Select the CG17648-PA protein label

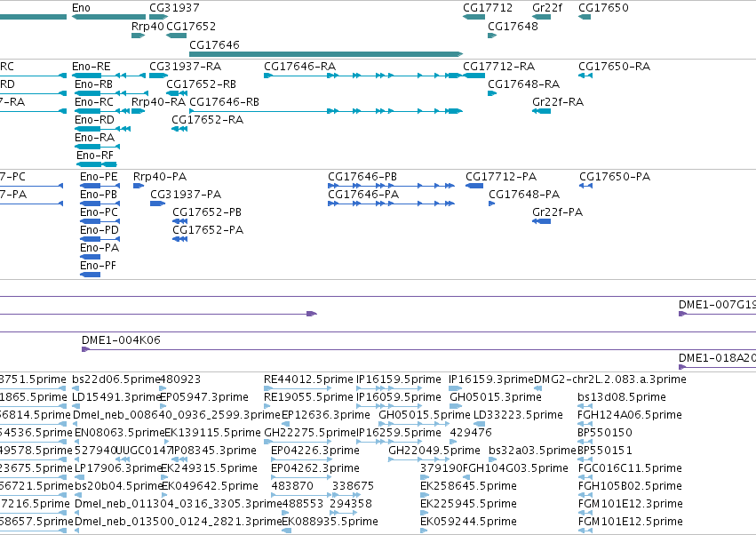click(524, 195)
